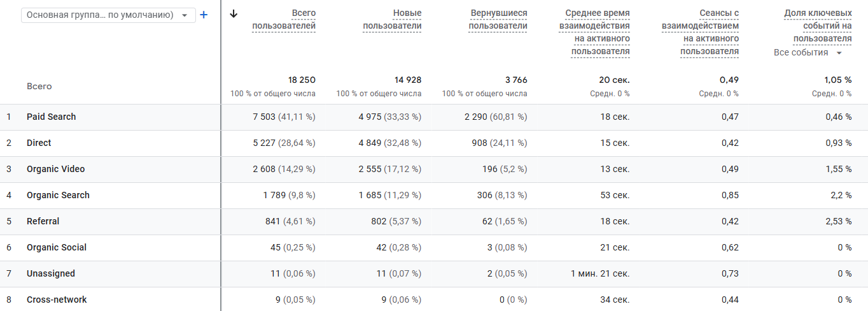Sort by Всего пользователей column header

point(284,20)
